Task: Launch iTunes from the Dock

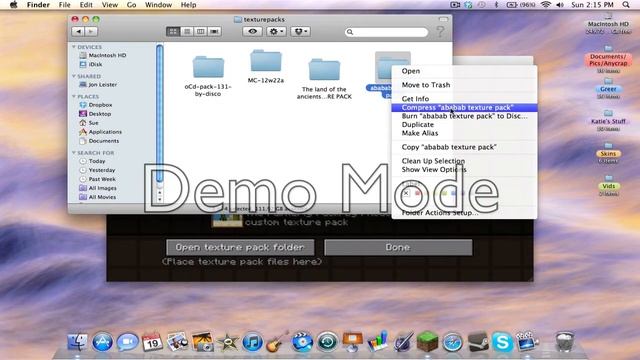Action: pos(252,342)
